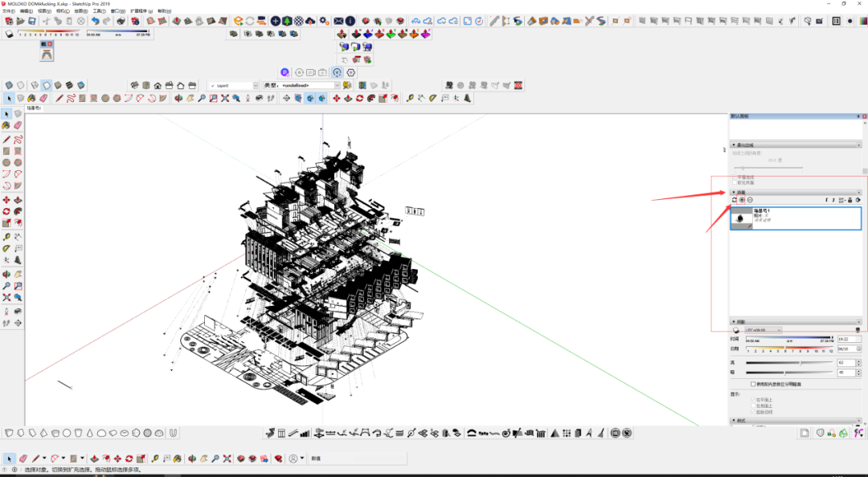Click the Undo arrow icon

pyautogui.click(x=95, y=21)
